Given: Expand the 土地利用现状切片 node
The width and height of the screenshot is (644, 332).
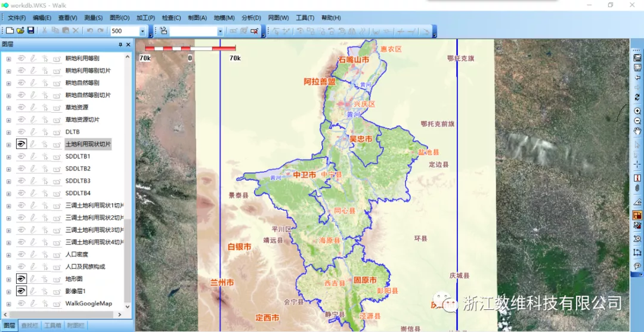Looking at the screenshot, I should point(8,144).
